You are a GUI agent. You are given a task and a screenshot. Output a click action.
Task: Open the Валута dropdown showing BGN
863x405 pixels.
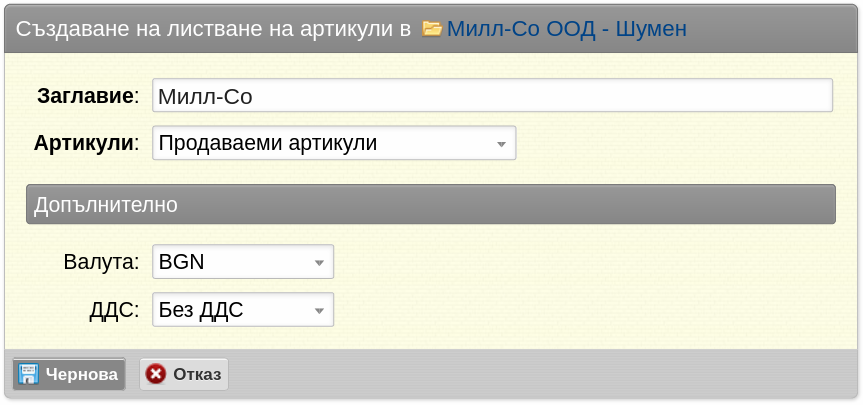pyautogui.click(x=243, y=261)
